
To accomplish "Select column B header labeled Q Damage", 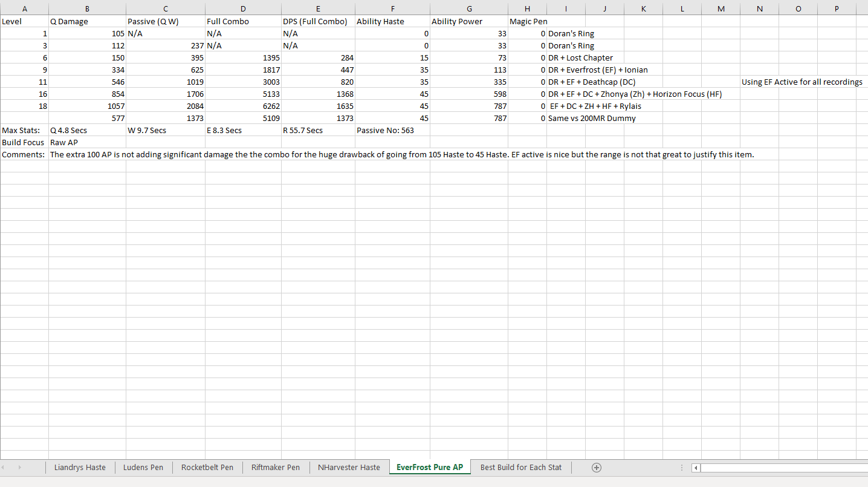I will (87, 8).
